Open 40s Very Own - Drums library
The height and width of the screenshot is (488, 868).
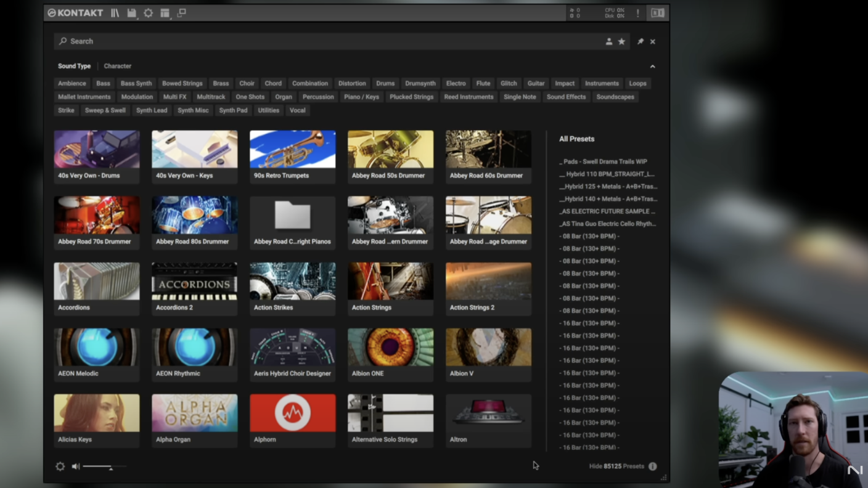(97, 157)
